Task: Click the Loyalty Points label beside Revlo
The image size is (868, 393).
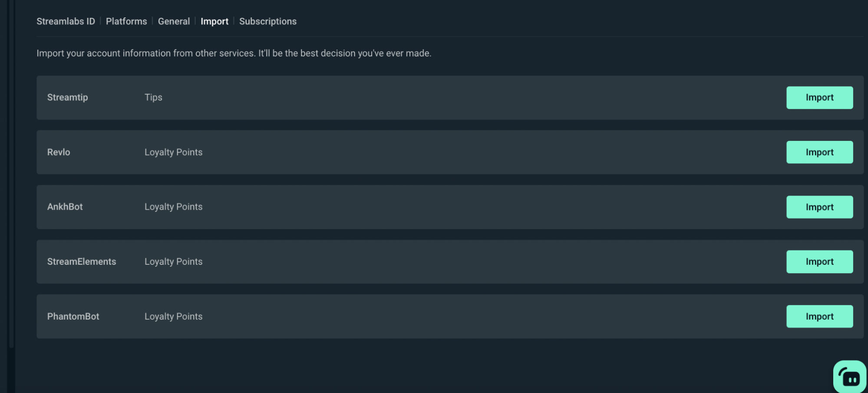Action: coord(173,152)
